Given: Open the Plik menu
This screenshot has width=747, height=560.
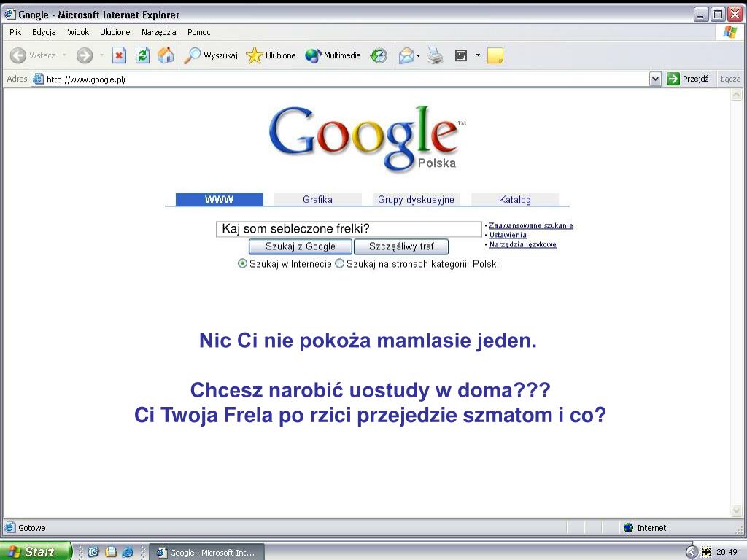Looking at the screenshot, I should (15, 32).
